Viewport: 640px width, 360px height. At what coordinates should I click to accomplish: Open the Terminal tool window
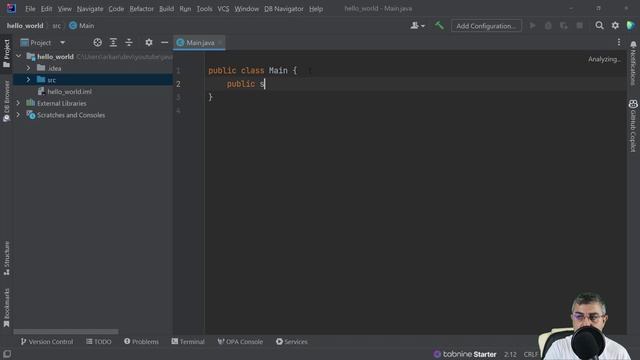click(x=188, y=342)
